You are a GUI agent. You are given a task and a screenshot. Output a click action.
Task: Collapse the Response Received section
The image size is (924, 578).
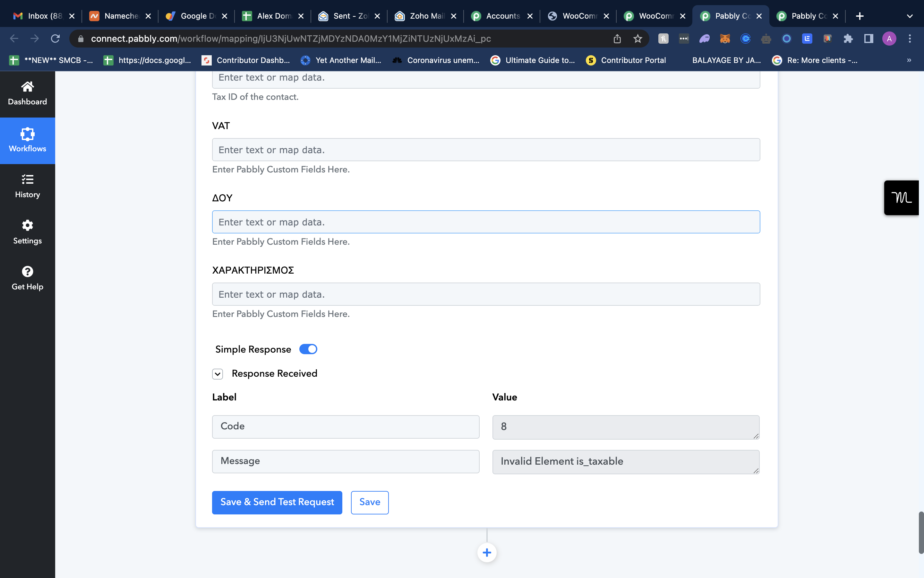click(218, 373)
